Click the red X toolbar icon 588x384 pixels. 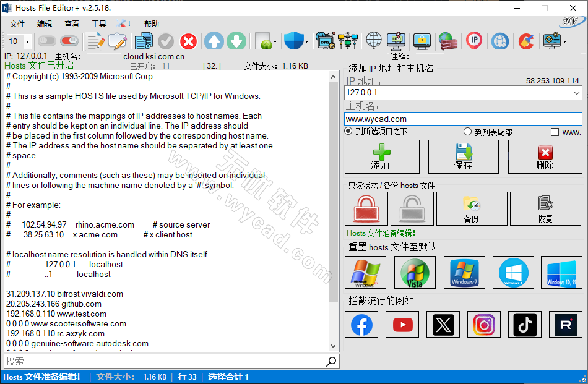[188, 41]
